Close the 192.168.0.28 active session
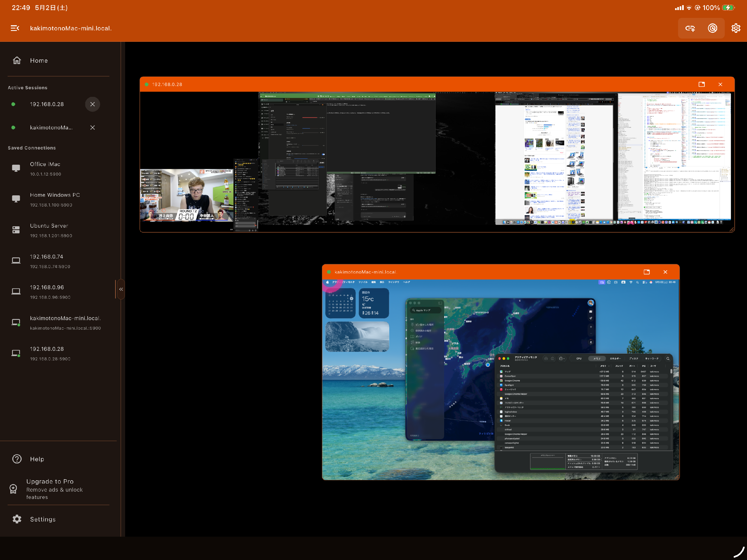This screenshot has width=747, height=560. click(93, 104)
